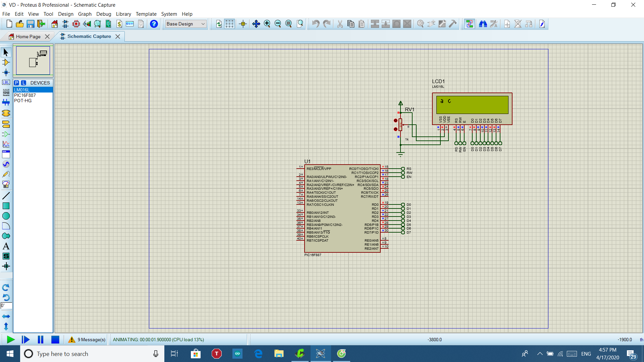Click the P pick devices button
Viewport: 644px width, 362px height.
(17, 83)
